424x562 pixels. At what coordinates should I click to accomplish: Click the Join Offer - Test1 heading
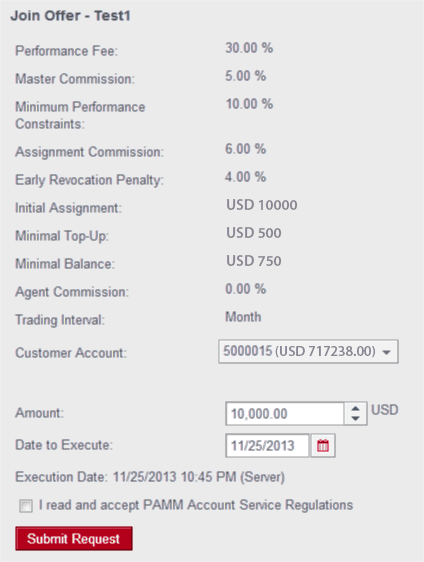click(x=70, y=16)
